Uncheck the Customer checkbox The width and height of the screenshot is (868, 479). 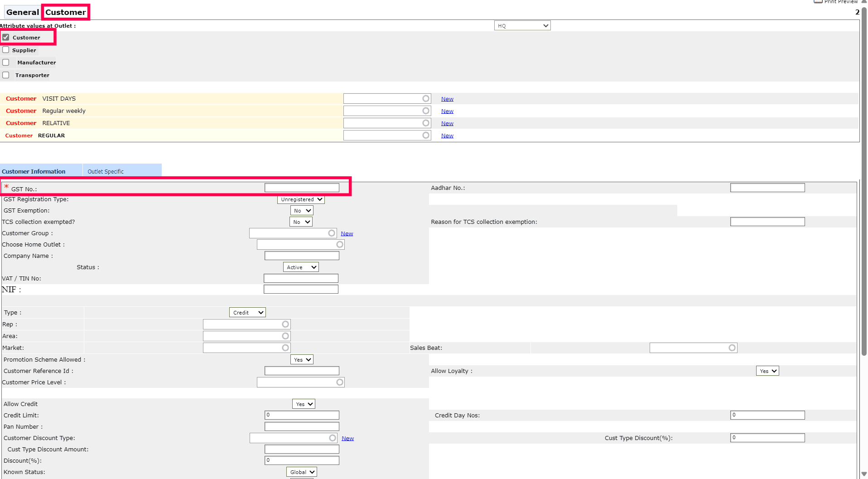click(6, 37)
